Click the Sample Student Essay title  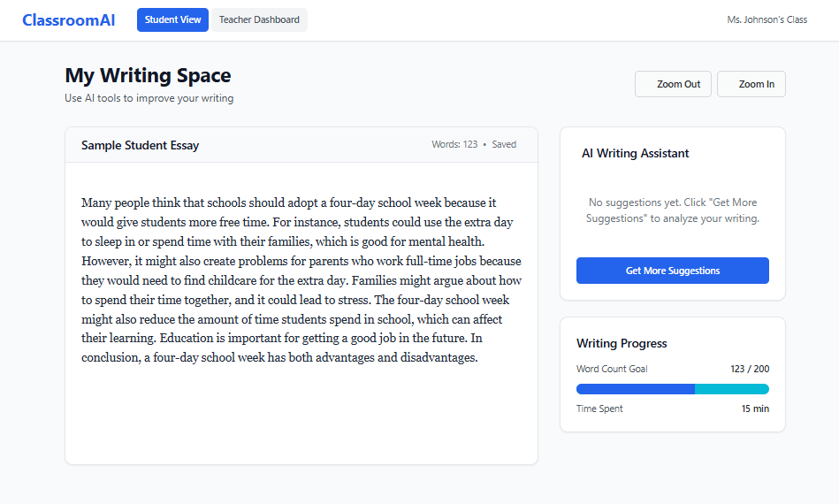tap(141, 145)
